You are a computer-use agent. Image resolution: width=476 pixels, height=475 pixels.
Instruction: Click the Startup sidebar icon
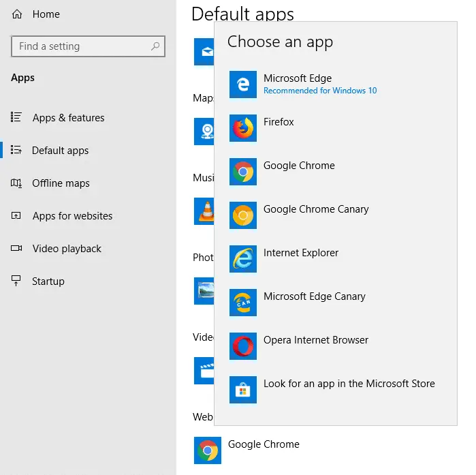click(x=16, y=281)
